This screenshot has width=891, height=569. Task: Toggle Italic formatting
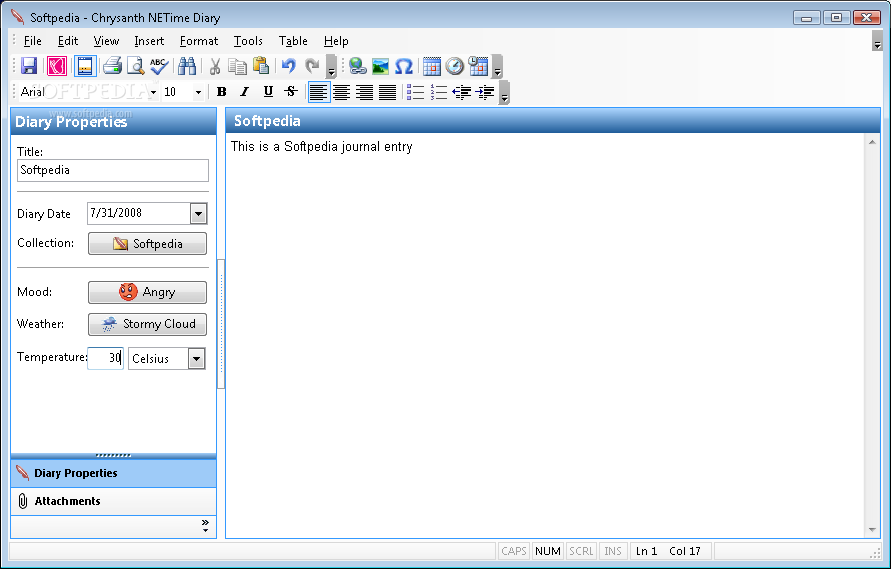(245, 92)
